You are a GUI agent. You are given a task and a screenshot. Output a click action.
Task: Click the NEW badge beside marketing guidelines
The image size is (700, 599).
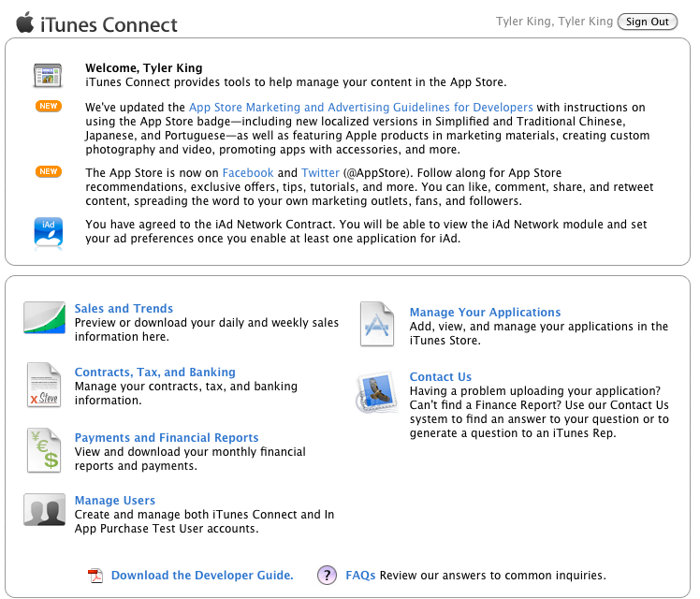click(x=49, y=107)
